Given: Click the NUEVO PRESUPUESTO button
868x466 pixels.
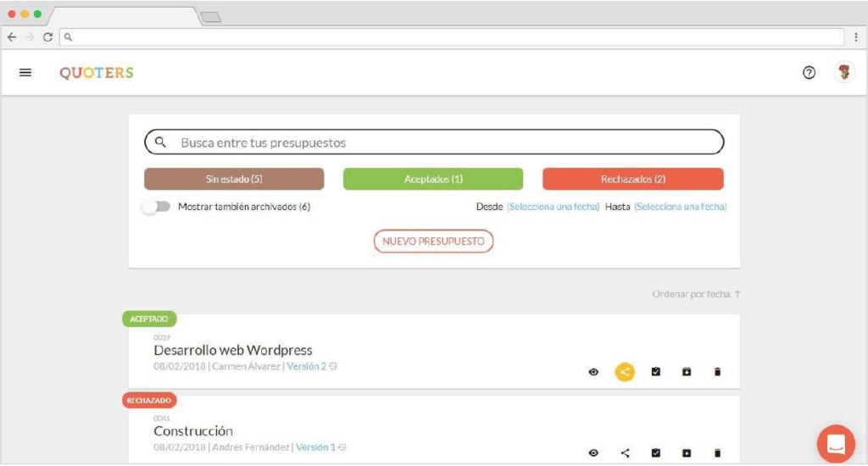Looking at the screenshot, I should click(433, 241).
